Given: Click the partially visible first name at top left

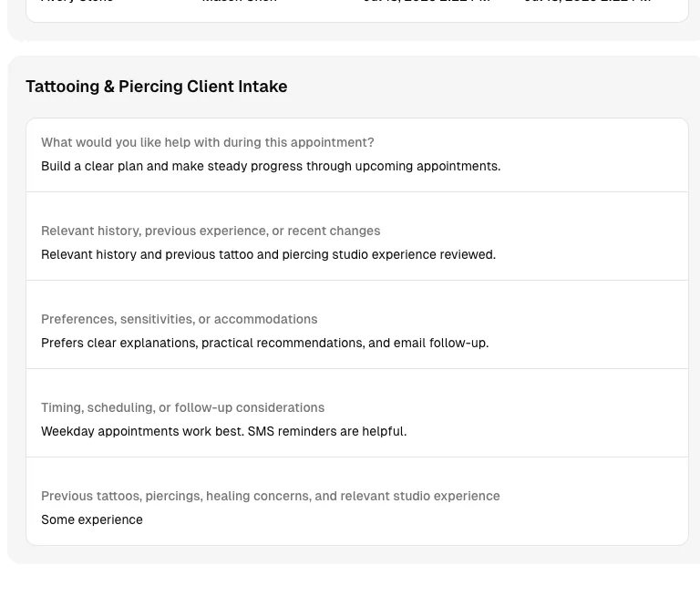Looking at the screenshot, I should tap(77, 1).
